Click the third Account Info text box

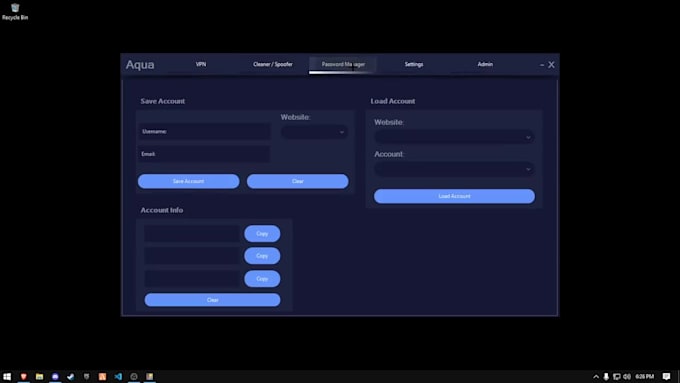point(192,278)
